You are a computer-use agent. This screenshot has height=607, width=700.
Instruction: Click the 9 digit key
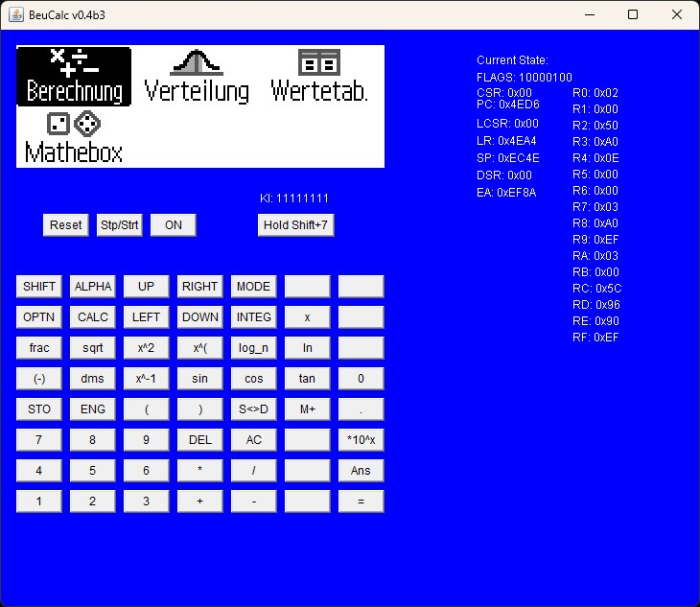coord(146,440)
